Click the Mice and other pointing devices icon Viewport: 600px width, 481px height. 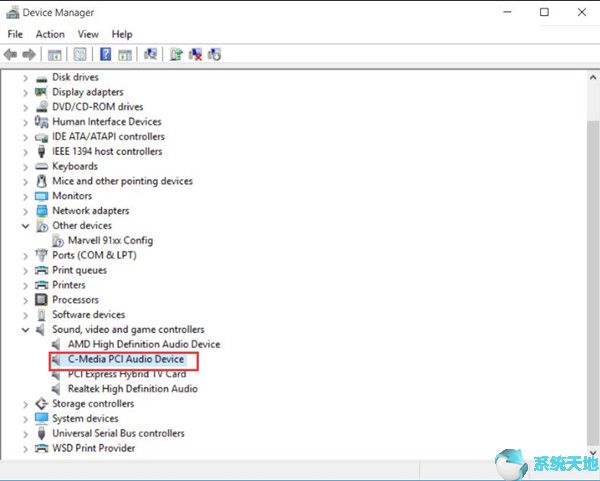click(x=41, y=181)
